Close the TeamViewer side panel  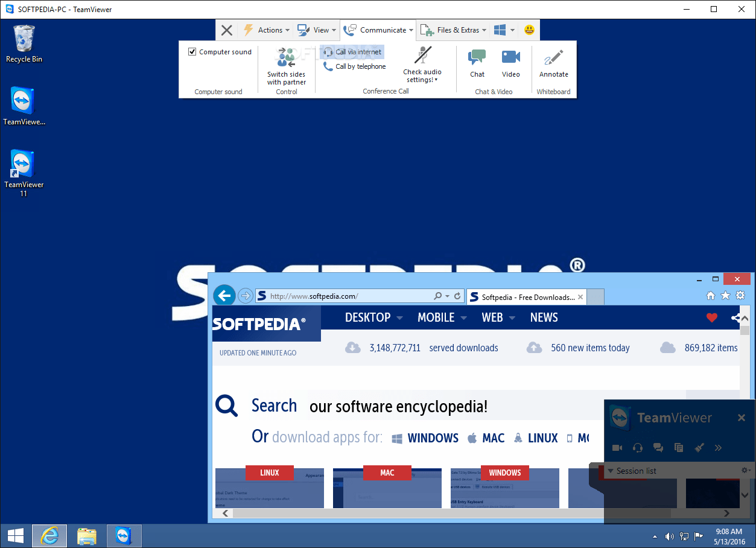coord(742,418)
